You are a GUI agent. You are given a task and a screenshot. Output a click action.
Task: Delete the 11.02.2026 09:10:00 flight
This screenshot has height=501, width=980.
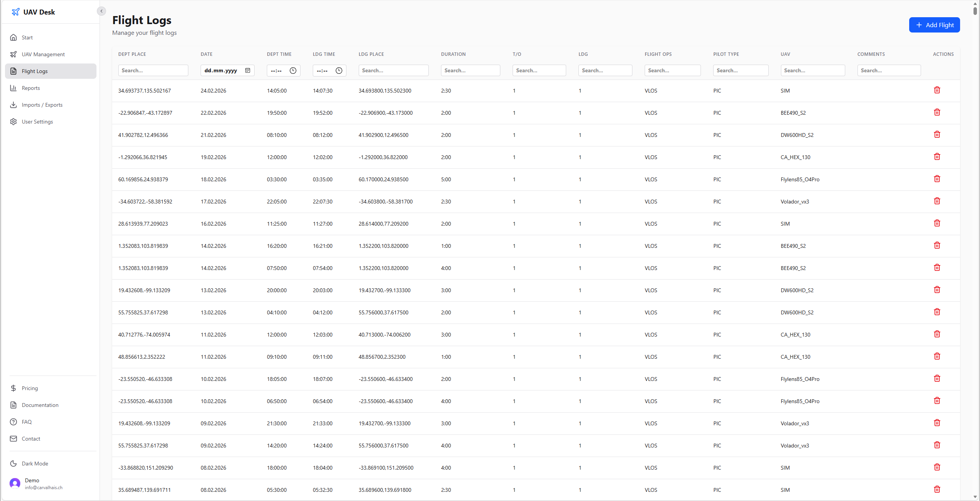937,356
